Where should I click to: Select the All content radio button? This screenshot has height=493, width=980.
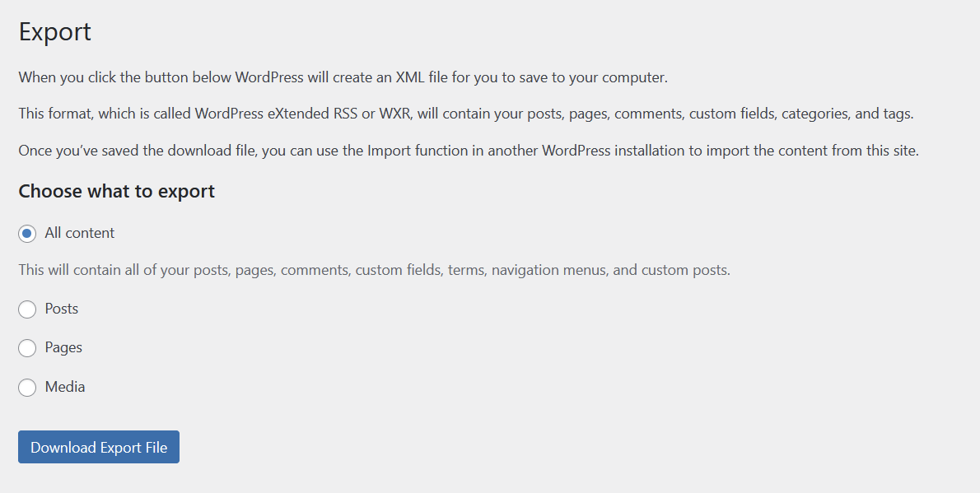click(27, 234)
